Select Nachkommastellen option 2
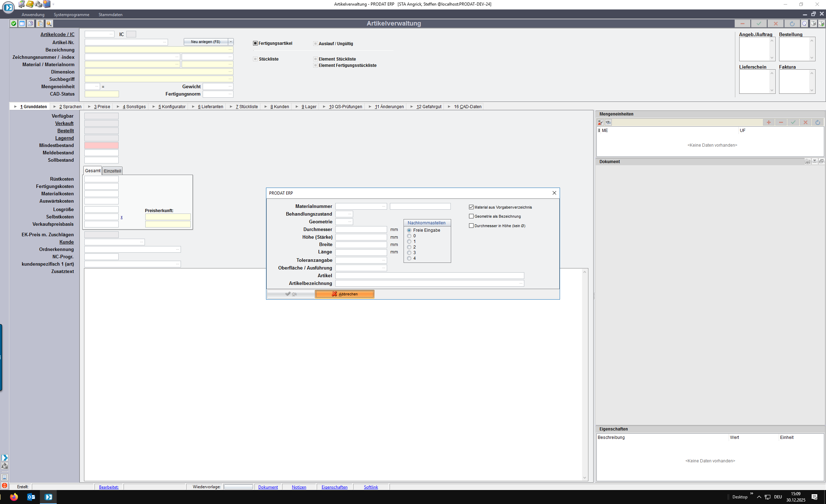 tap(409, 247)
